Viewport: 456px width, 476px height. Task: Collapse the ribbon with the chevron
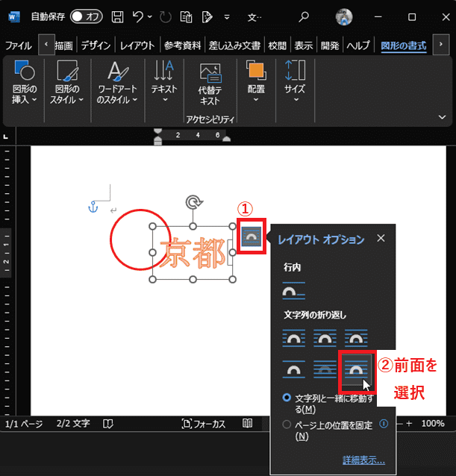tap(441, 117)
